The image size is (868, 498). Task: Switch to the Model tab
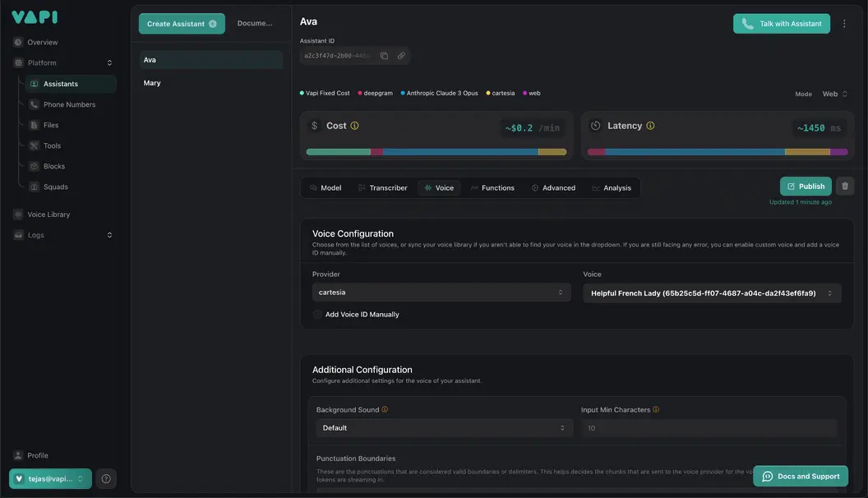[325, 188]
